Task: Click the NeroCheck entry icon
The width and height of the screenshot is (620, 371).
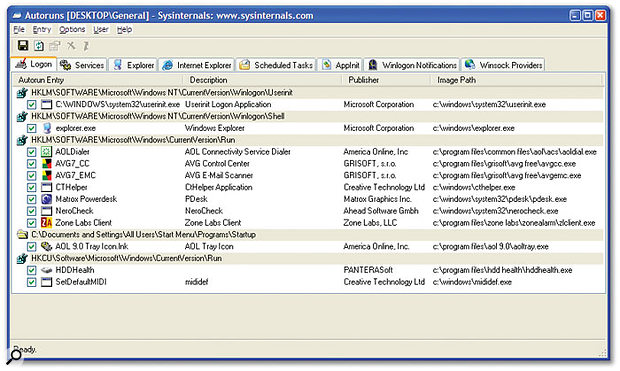Action: pos(47,211)
